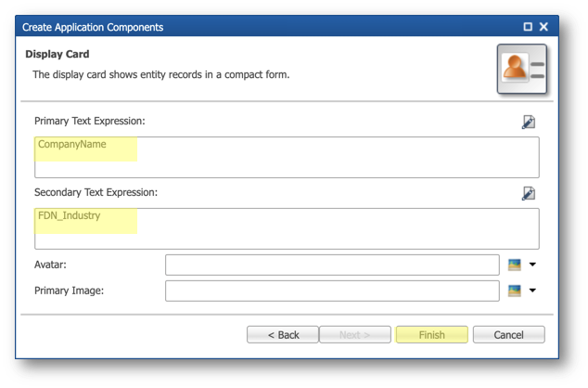Image resolution: width=588 pixels, height=388 pixels.
Task: Cancel the wizard
Action: click(x=508, y=335)
